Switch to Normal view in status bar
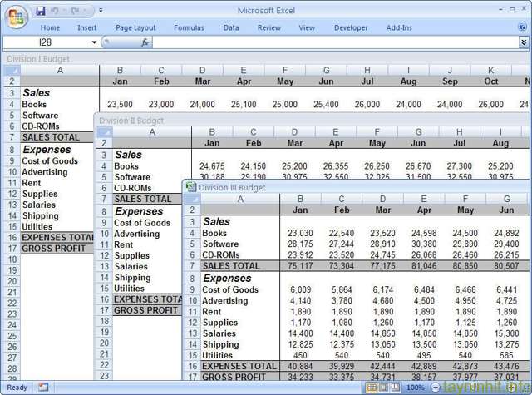Image resolution: width=532 pixels, height=395 pixels. (372, 388)
